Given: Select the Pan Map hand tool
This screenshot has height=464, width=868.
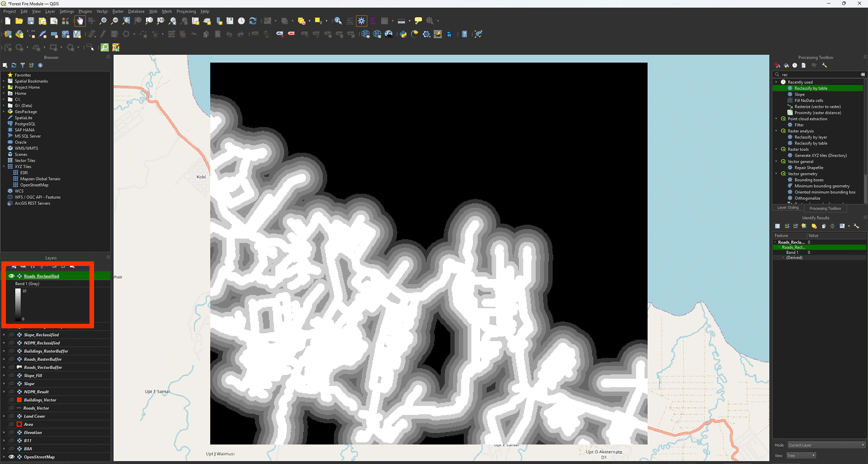Looking at the screenshot, I should (x=80, y=21).
